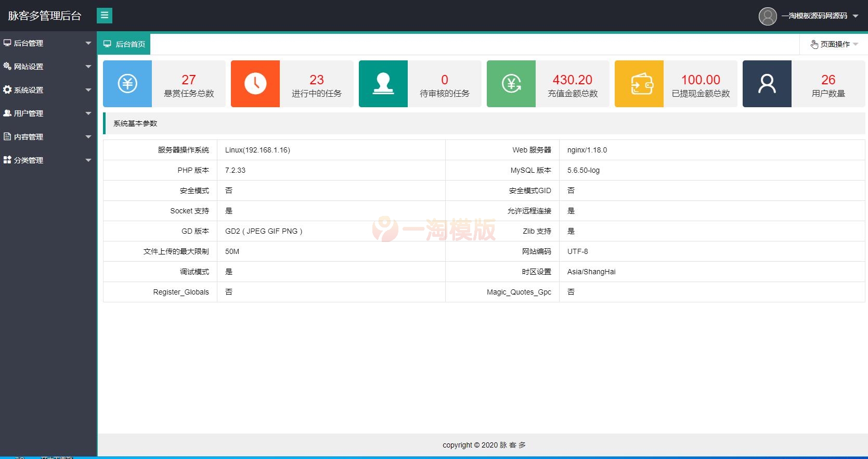Image resolution: width=868 pixels, height=459 pixels.
Task: Expand the 内容管理 sidebar arrow
Action: [x=88, y=137]
